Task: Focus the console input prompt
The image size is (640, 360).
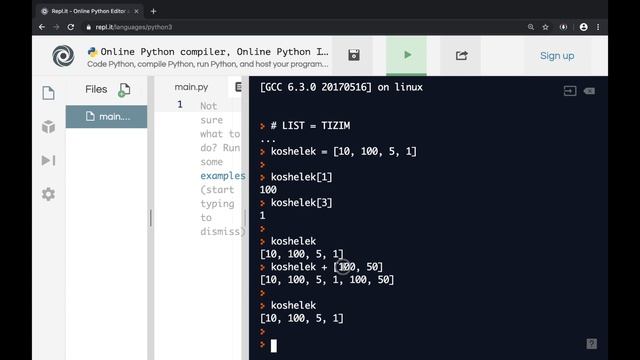Action: tap(273, 346)
